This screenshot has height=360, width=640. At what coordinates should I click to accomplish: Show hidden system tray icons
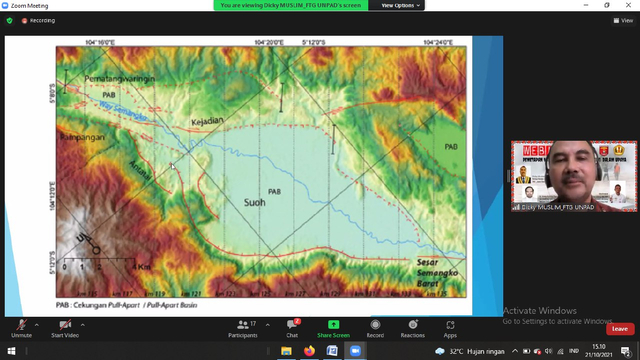pos(515,351)
